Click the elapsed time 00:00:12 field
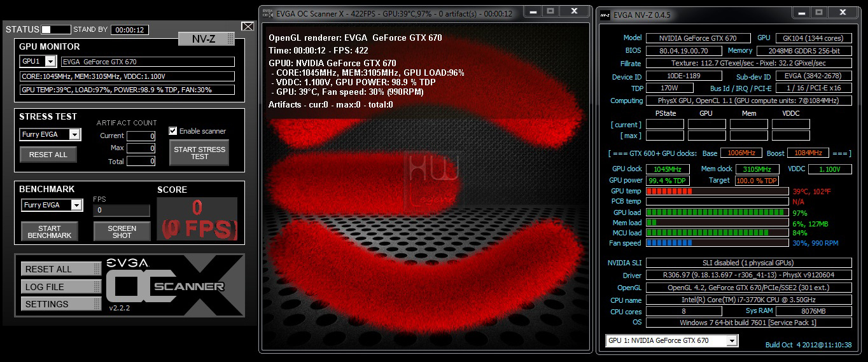Image resolution: width=868 pixels, height=362 pixels. tap(130, 30)
